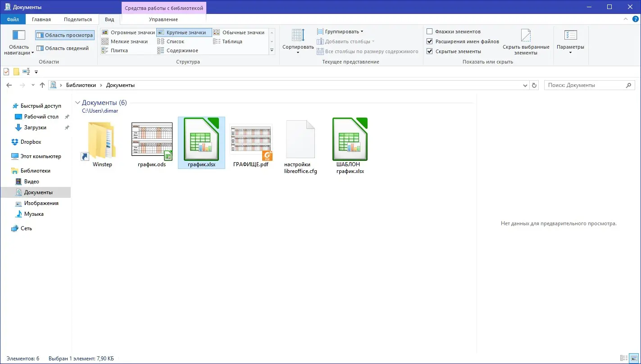Switch layout to Список view
The image size is (641, 364).
[171, 41]
